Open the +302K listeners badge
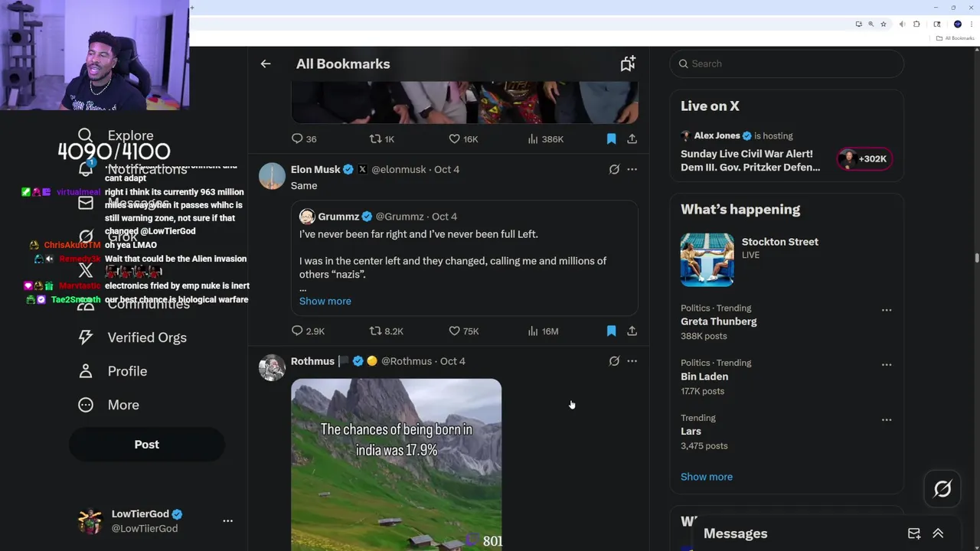980x551 pixels. click(864, 159)
